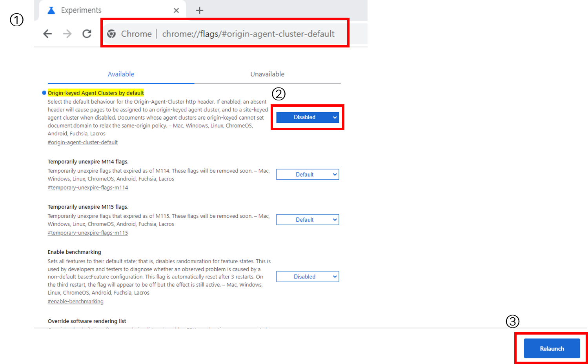Open the Origin-keyed Agent Clusters Disabled dropdown
The height and width of the screenshot is (364, 588).
pos(308,117)
